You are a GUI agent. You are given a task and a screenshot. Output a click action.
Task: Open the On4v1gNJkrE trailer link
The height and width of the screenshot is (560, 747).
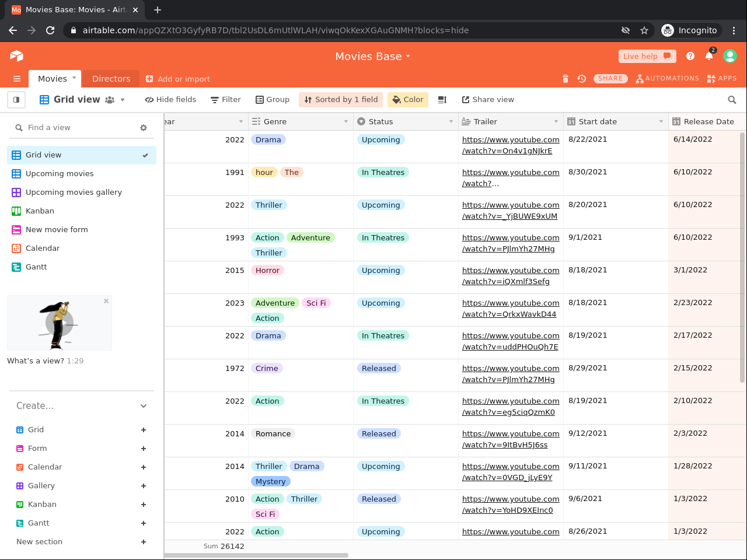[x=511, y=145]
